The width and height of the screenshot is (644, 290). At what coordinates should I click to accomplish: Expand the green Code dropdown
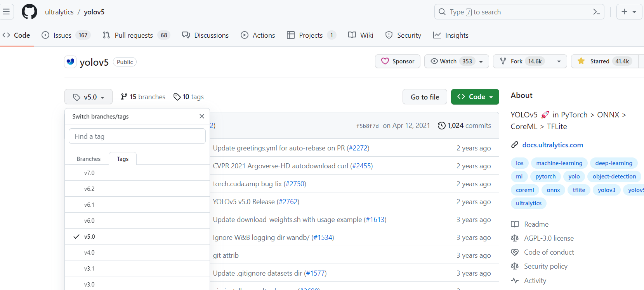pyautogui.click(x=475, y=97)
